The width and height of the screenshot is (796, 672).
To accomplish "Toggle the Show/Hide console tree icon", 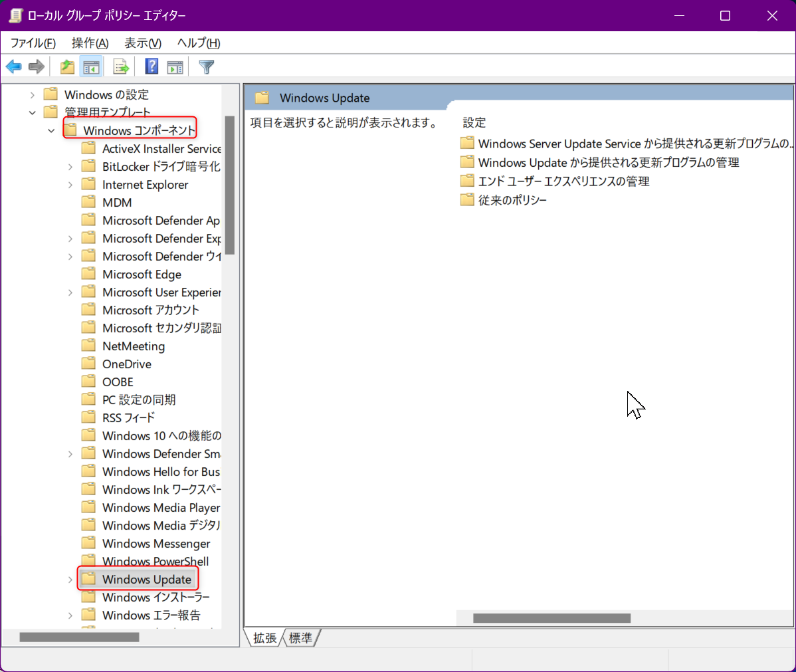I will (92, 66).
